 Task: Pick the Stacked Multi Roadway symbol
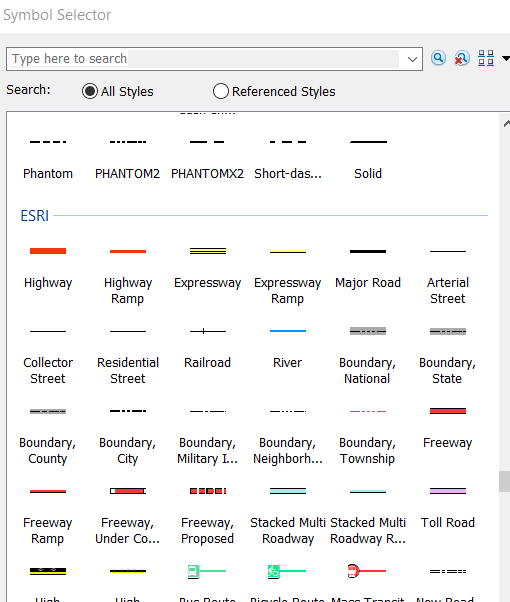click(x=288, y=514)
